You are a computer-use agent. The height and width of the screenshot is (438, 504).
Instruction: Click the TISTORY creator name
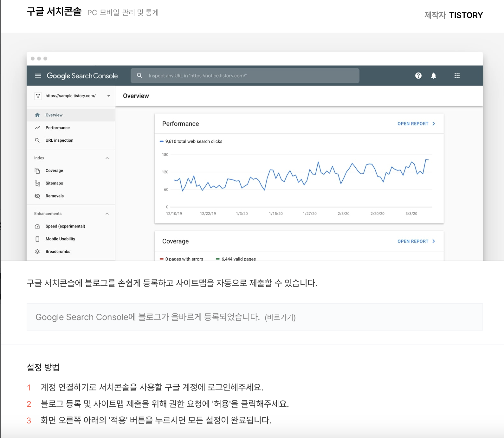pyautogui.click(x=466, y=15)
